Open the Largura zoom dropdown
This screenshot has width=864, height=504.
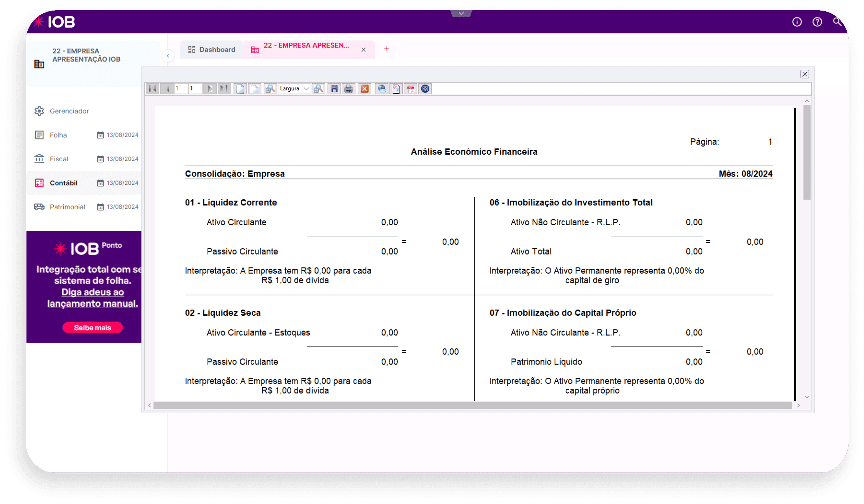click(x=306, y=88)
